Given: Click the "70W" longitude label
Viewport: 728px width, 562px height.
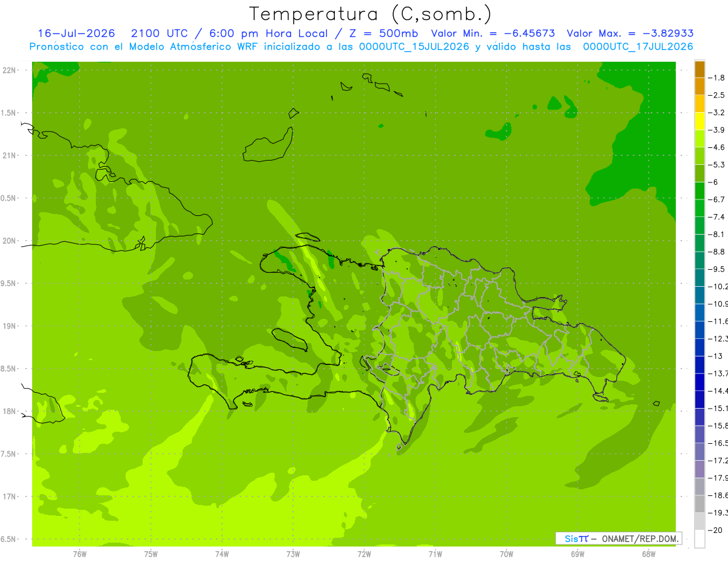Looking at the screenshot, I should click(x=507, y=554).
